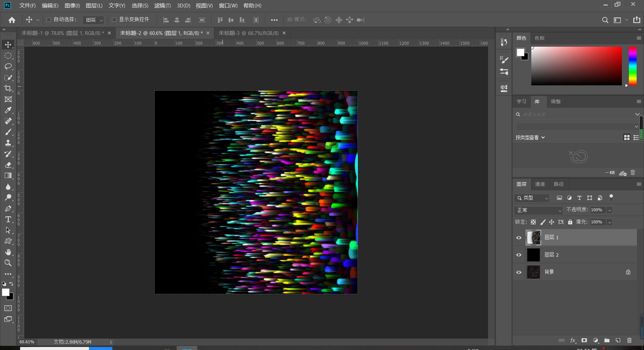Toggle lock image pixels brush icon
The image size is (644, 350).
coord(543,222)
